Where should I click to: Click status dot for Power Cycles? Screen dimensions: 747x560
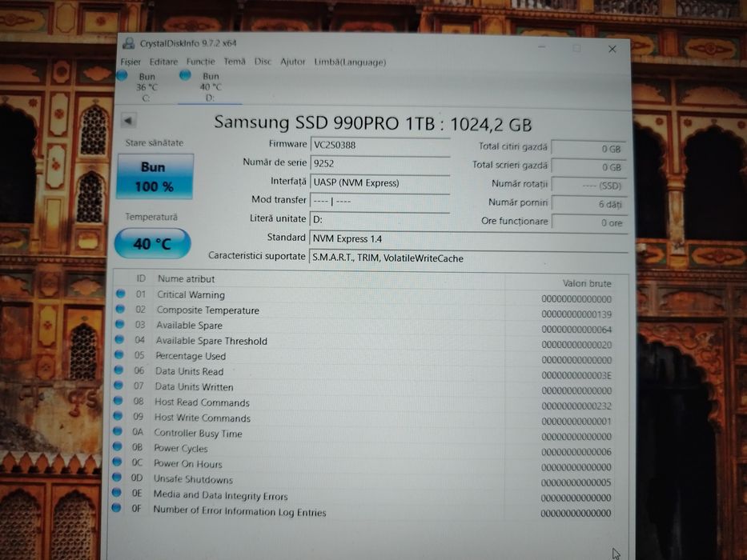[117, 446]
